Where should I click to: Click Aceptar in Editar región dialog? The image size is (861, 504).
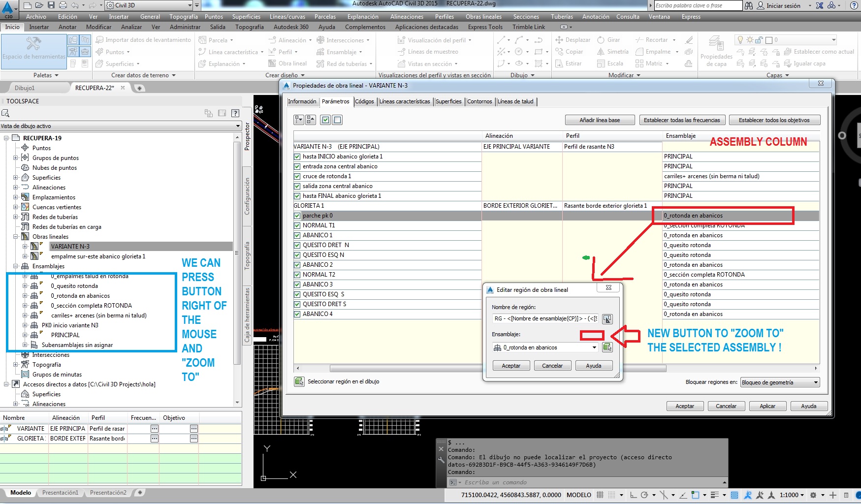pos(511,366)
